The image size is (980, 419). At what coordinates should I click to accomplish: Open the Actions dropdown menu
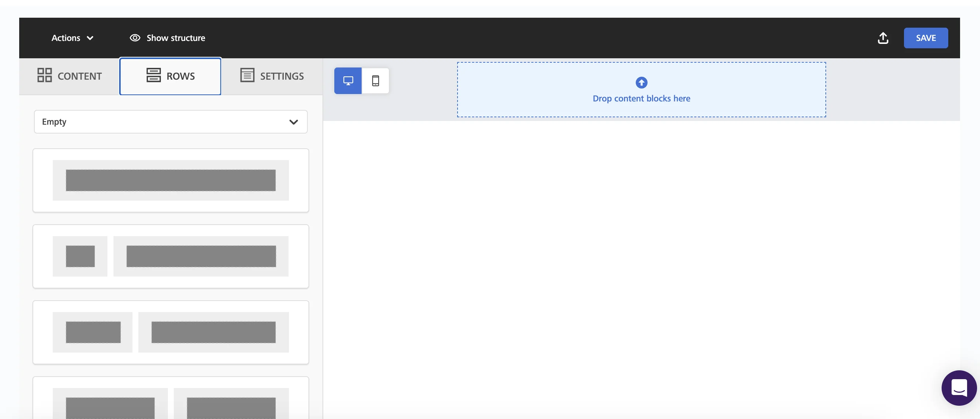click(x=72, y=38)
